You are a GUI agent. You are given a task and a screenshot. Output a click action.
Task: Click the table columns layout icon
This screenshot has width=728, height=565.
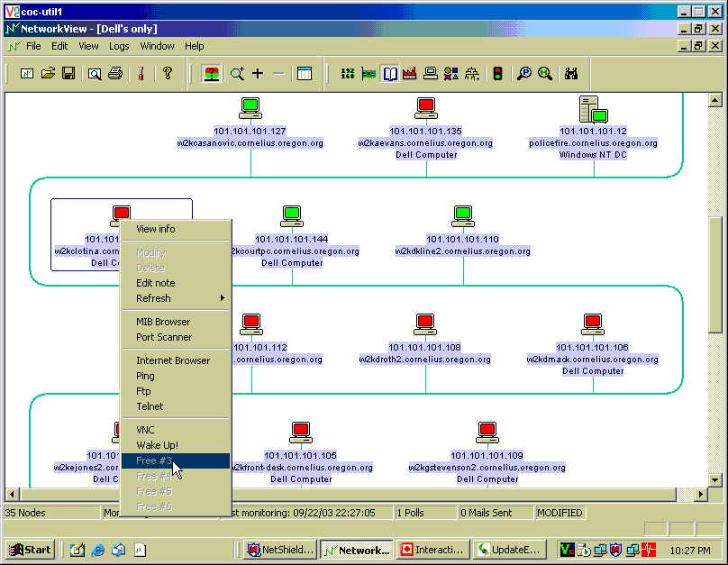tap(305, 73)
